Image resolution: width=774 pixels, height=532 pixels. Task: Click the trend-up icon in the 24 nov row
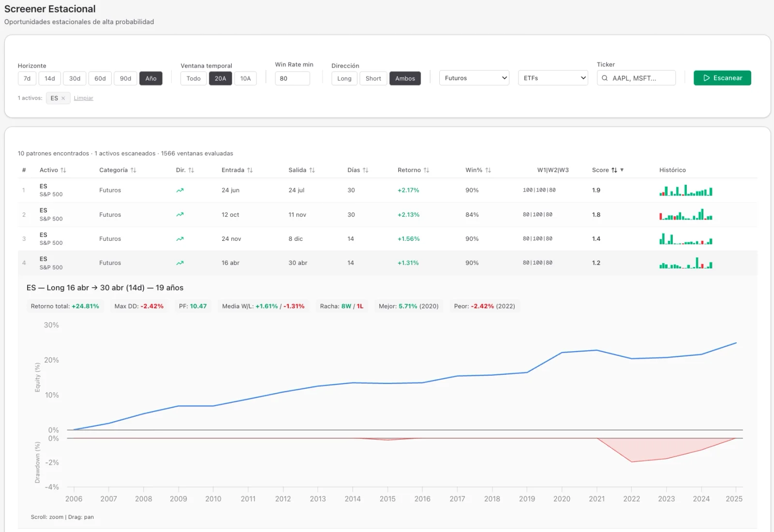(x=180, y=239)
